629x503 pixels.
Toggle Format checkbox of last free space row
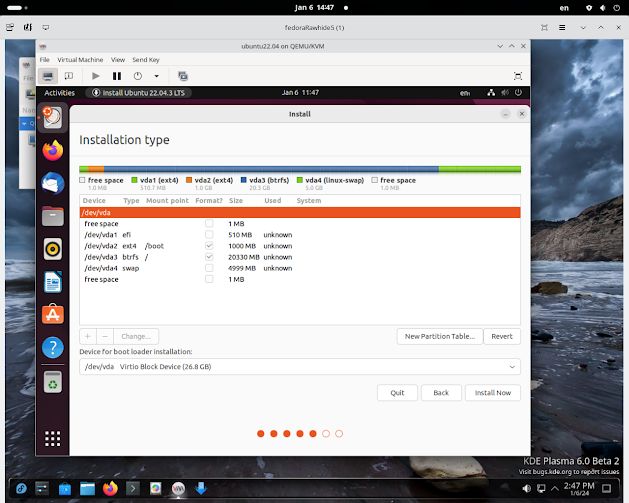click(x=209, y=279)
